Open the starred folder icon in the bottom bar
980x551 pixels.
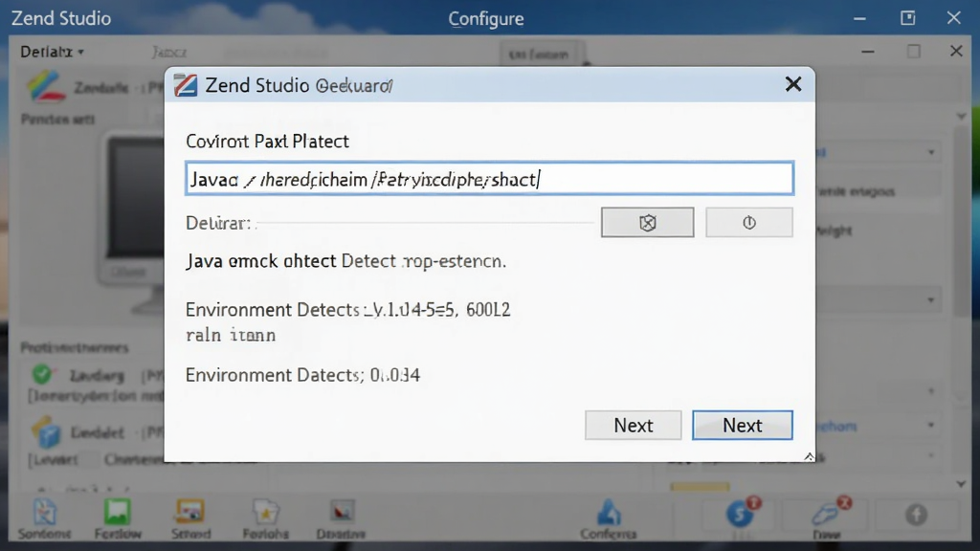point(266,513)
